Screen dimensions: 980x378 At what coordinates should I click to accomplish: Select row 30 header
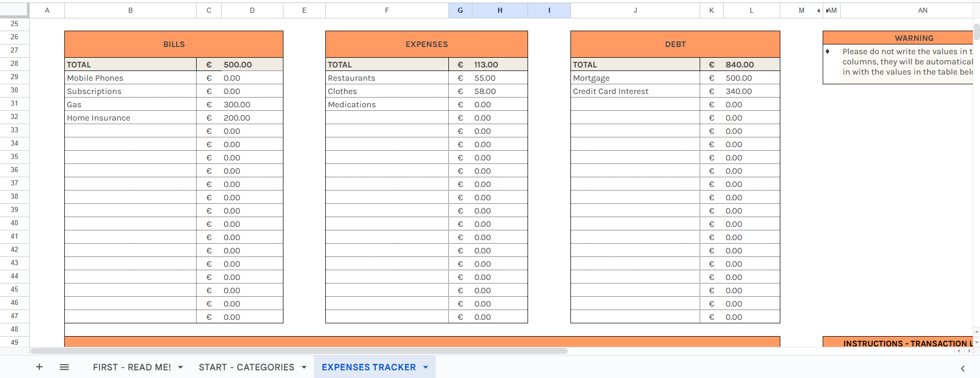point(14,90)
